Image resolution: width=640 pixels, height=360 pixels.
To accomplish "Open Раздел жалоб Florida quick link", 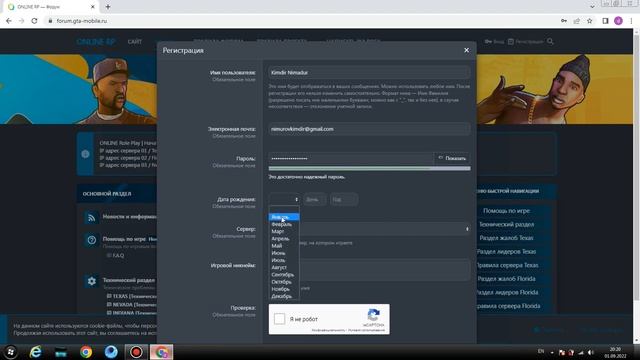I will point(506,279).
